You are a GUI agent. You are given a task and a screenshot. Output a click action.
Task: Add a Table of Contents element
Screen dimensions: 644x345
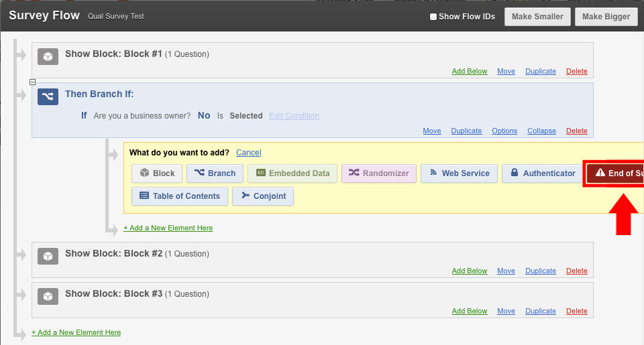tap(179, 196)
